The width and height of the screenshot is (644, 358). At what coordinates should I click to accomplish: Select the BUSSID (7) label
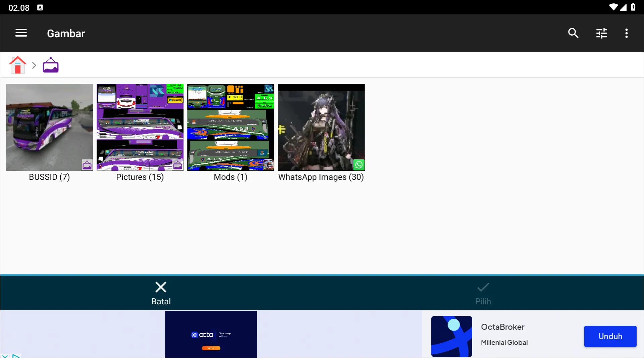click(x=49, y=177)
